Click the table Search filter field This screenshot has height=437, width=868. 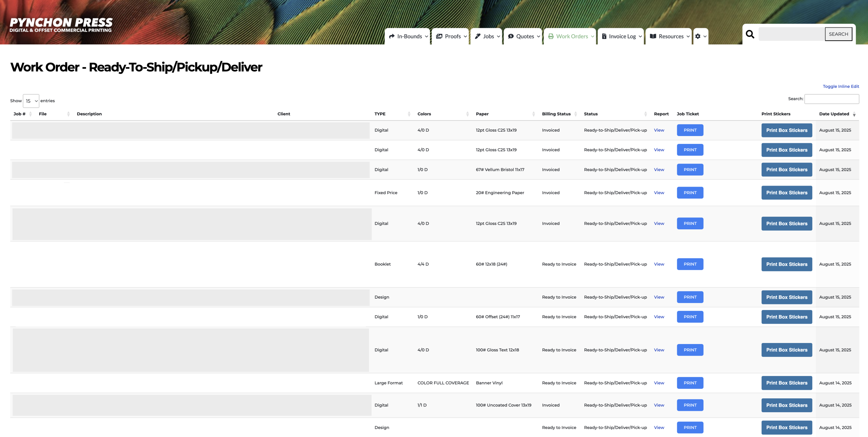[x=832, y=99]
